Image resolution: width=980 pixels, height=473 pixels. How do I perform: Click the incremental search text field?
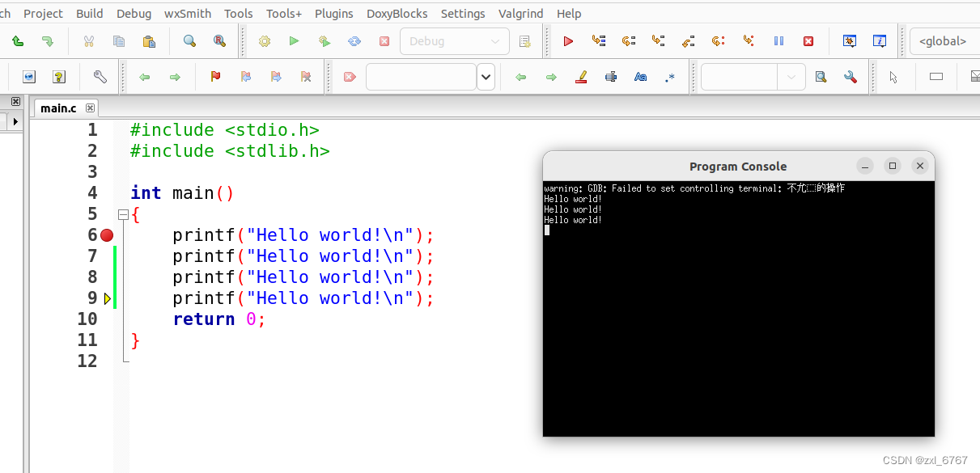[x=421, y=76]
